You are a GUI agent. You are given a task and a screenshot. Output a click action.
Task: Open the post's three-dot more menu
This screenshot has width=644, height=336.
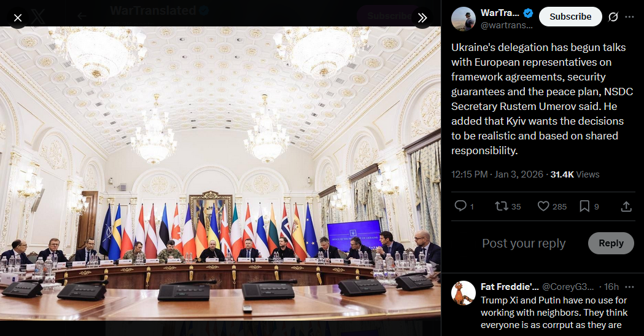[x=629, y=17]
